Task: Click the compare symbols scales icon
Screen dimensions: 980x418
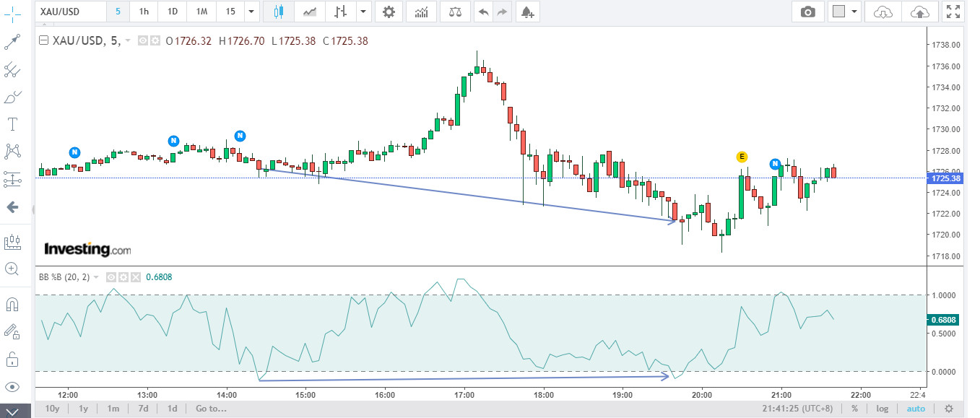Action: pos(455,12)
